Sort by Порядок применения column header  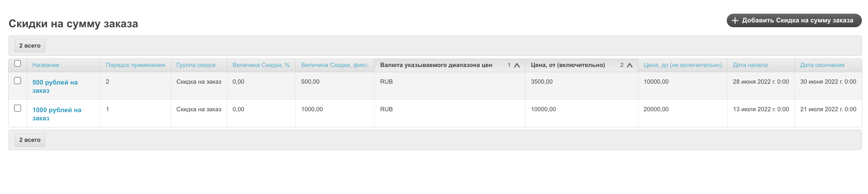[x=135, y=65]
